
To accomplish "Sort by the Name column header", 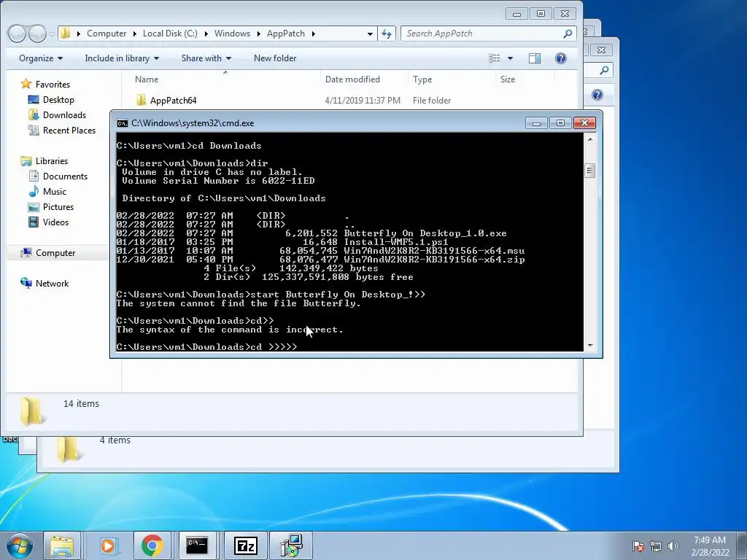I will (x=147, y=79).
